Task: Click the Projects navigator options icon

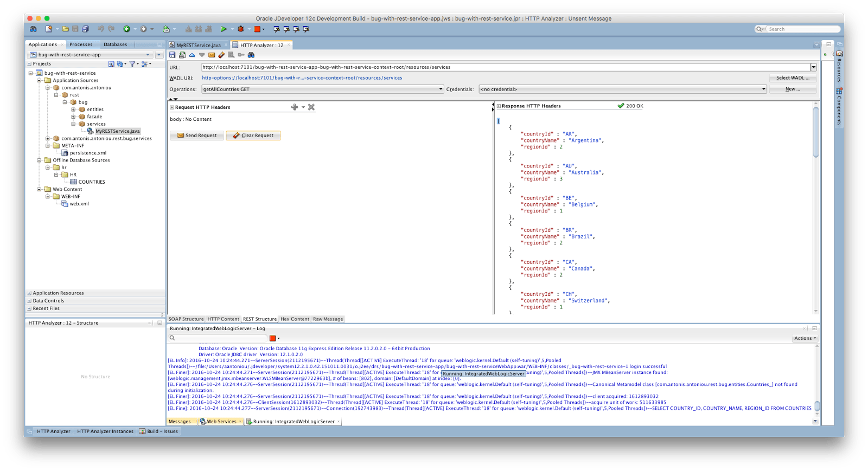Action: (x=145, y=64)
